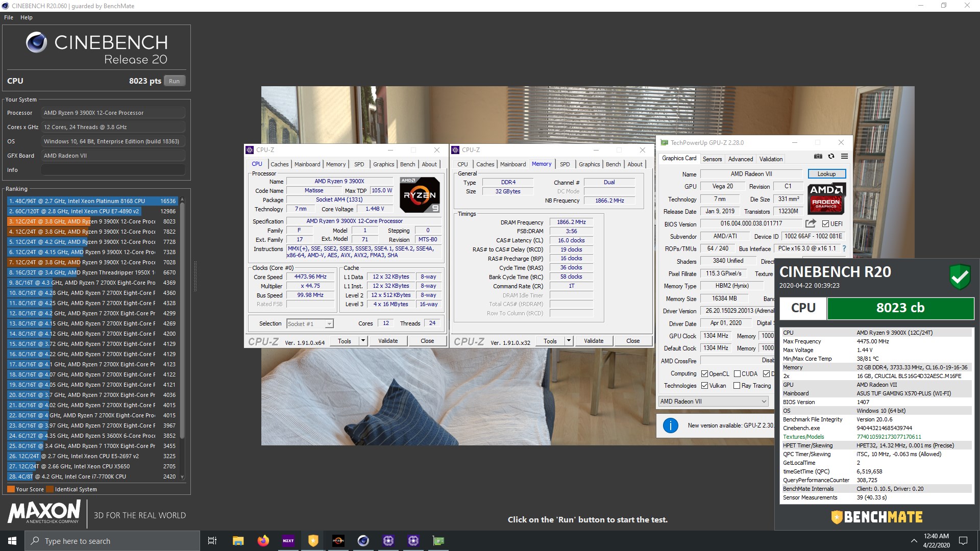The height and width of the screenshot is (551, 980).
Task: Click the AMD Radeon Graphics logo in GPU-Z
Action: pos(826,198)
